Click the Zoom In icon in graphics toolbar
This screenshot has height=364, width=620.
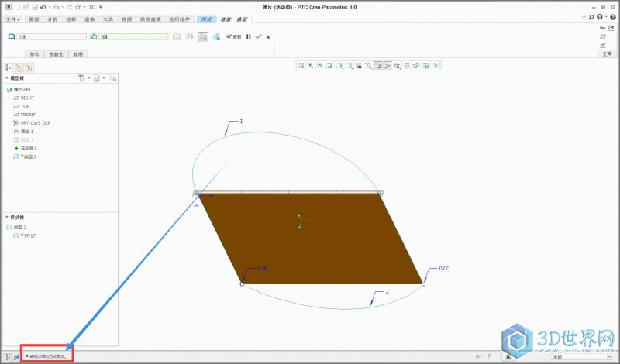[x=311, y=66]
